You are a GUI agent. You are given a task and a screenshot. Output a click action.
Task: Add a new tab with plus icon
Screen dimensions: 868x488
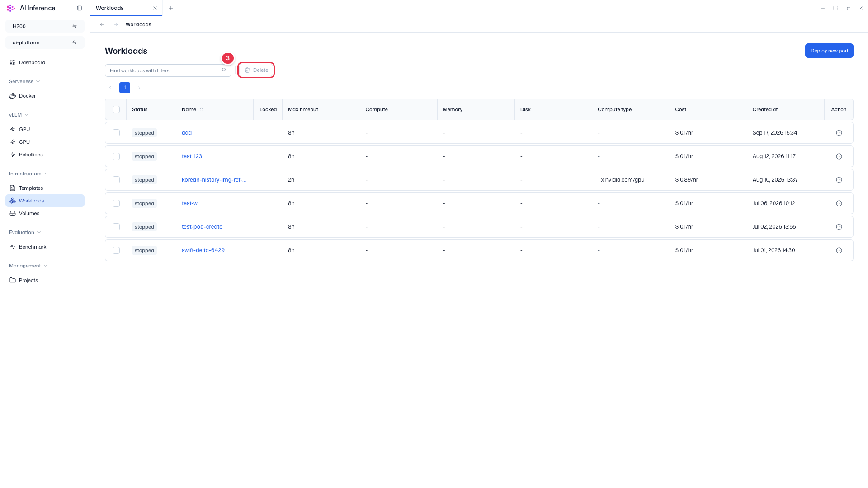point(171,8)
